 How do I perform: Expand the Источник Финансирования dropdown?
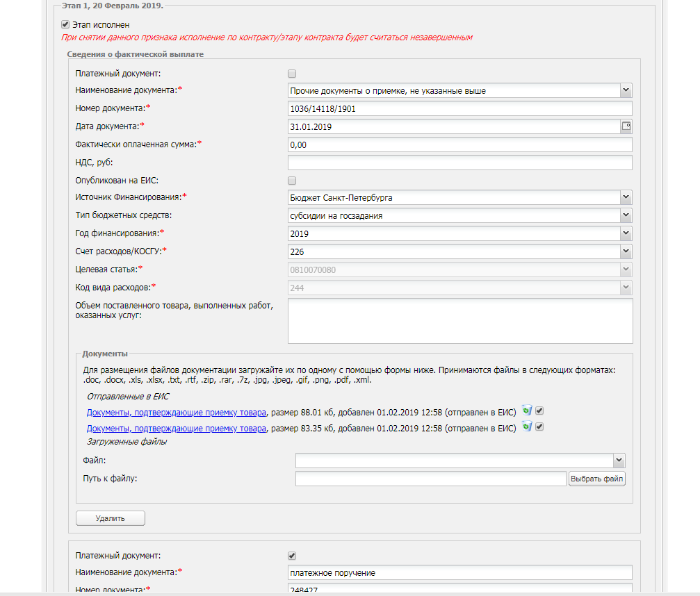[x=626, y=198]
